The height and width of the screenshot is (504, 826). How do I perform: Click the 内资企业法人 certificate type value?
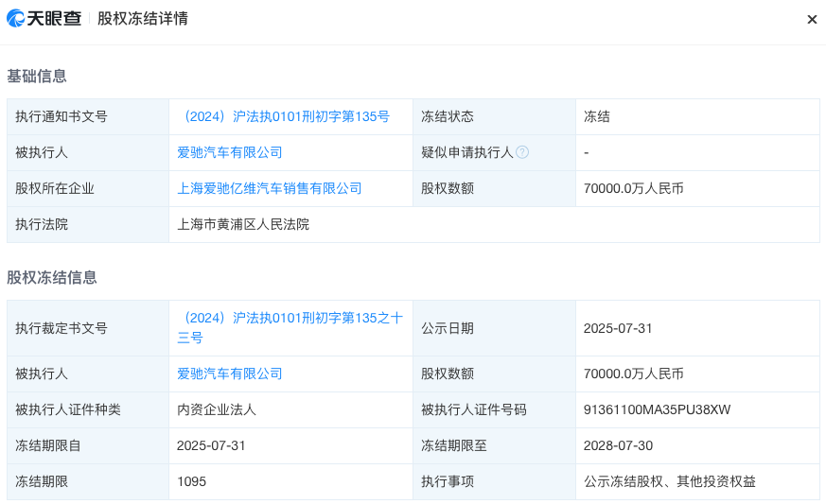pos(217,409)
